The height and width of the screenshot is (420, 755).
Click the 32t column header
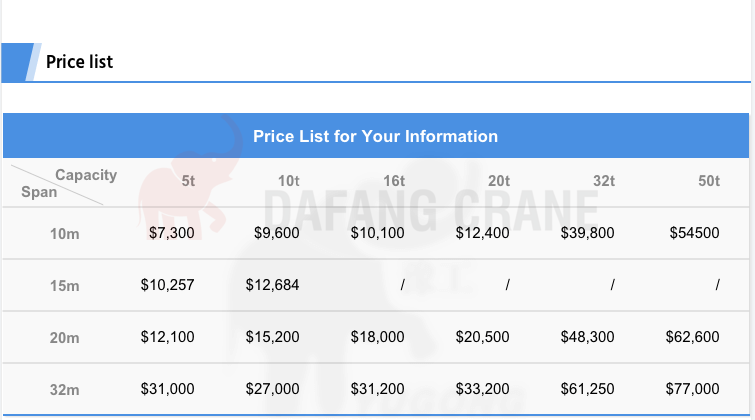pyautogui.click(x=604, y=181)
